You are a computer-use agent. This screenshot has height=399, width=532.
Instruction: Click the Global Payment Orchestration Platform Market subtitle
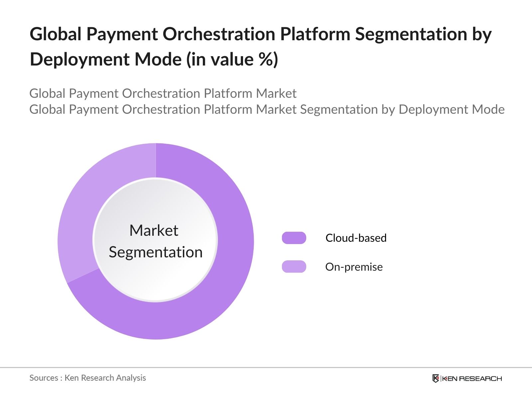pos(163,93)
